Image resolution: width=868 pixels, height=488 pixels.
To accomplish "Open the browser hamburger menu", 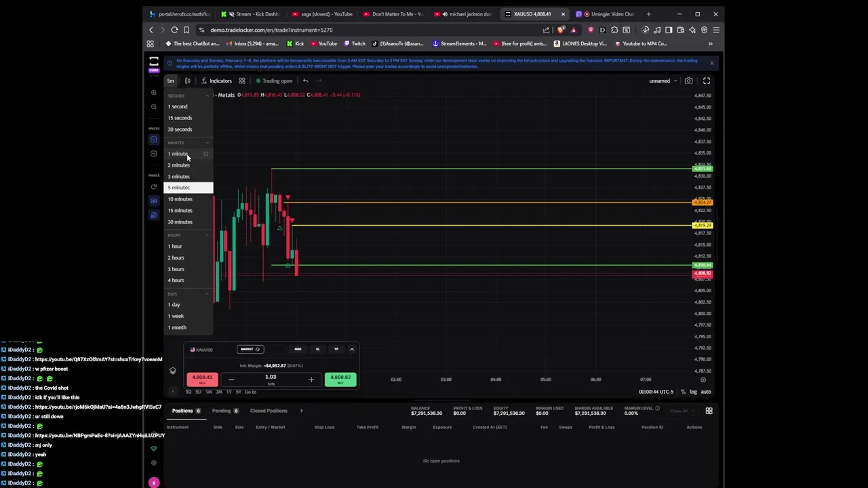I will [716, 30].
